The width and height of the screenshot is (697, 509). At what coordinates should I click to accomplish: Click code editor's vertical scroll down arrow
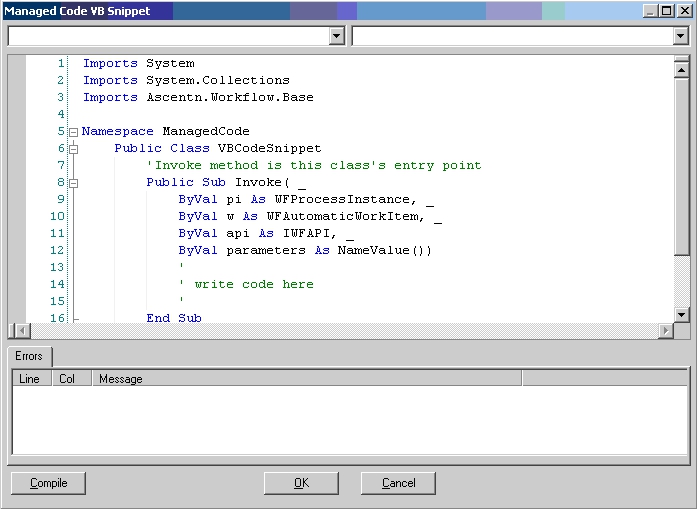[682, 314]
